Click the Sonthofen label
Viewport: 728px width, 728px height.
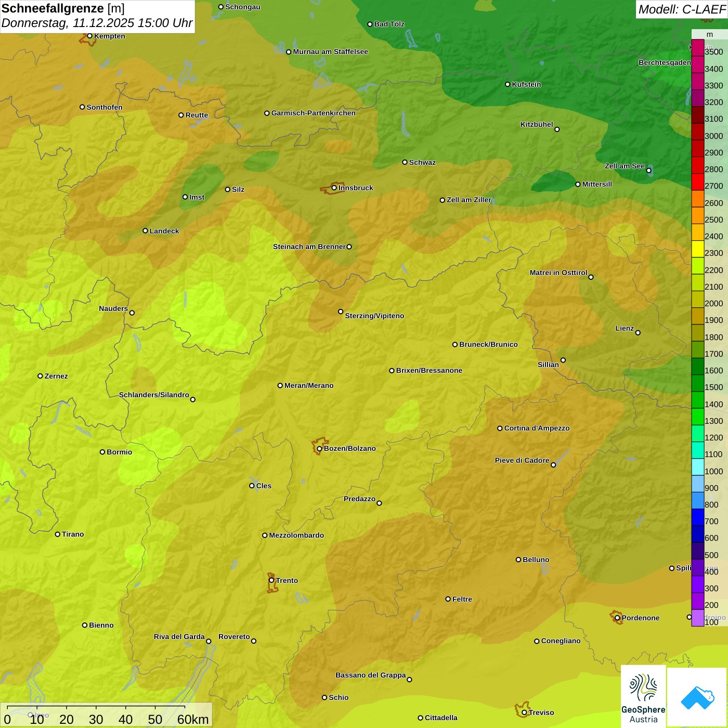(x=105, y=107)
